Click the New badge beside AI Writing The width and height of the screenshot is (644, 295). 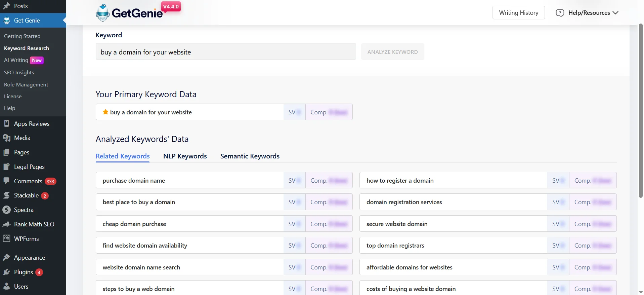point(37,60)
